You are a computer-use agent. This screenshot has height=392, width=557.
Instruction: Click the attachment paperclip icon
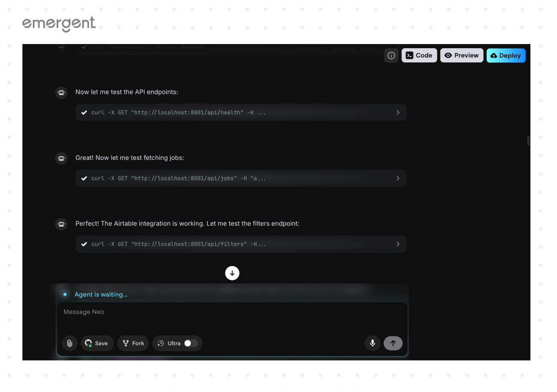(x=69, y=343)
